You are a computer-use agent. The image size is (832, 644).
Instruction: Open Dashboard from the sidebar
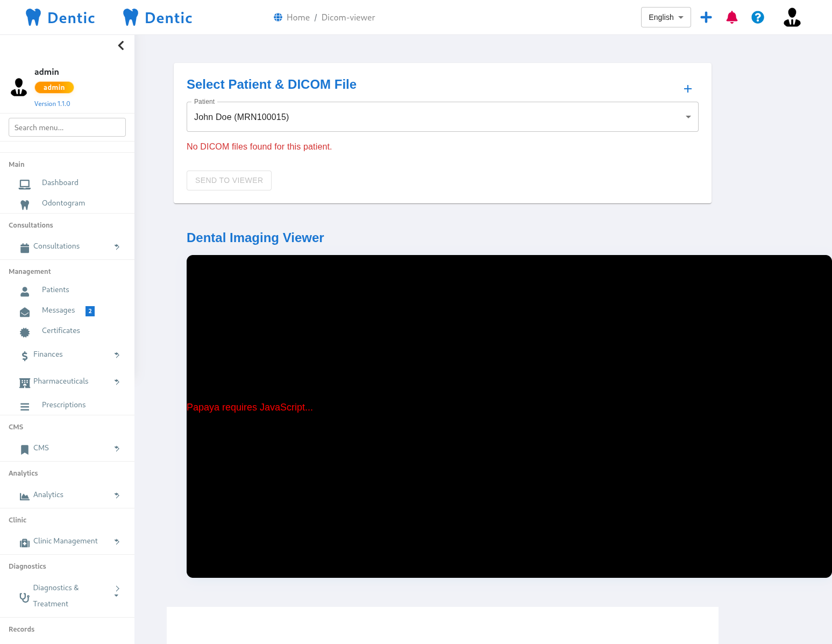tap(60, 183)
